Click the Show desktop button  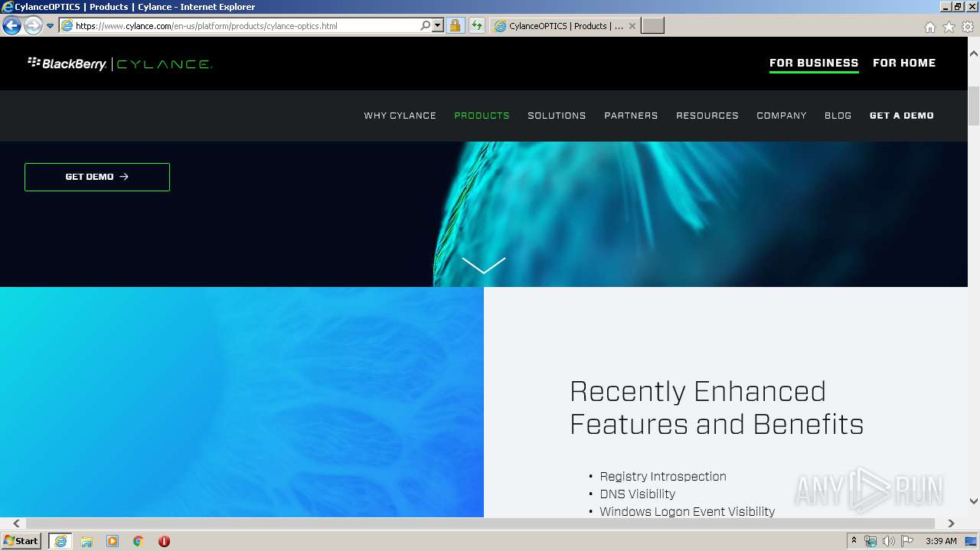pyautogui.click(x=971, y=541)
